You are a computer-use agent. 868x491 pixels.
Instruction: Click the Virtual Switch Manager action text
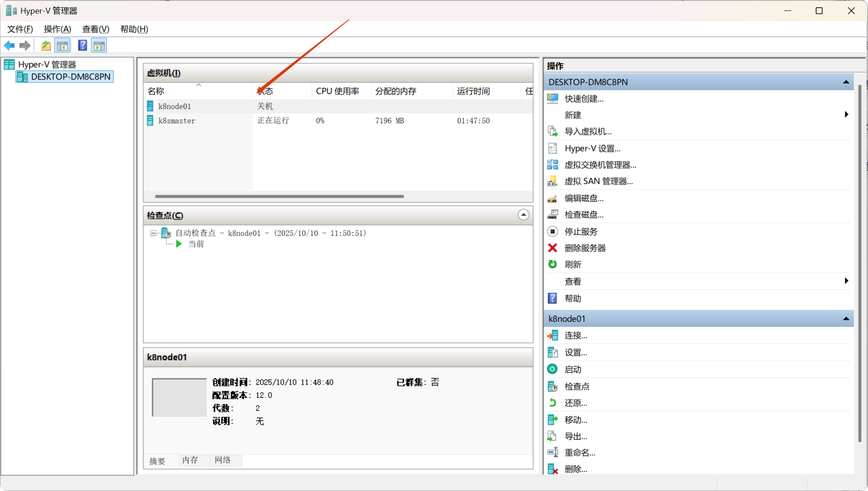pyautogui.click(x=600, y=165)
